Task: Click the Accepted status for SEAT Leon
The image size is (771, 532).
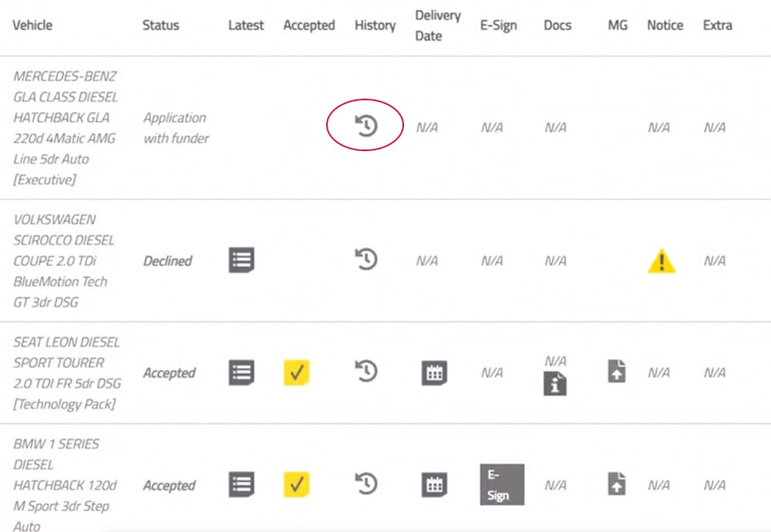Action: (x=169, y=373)
